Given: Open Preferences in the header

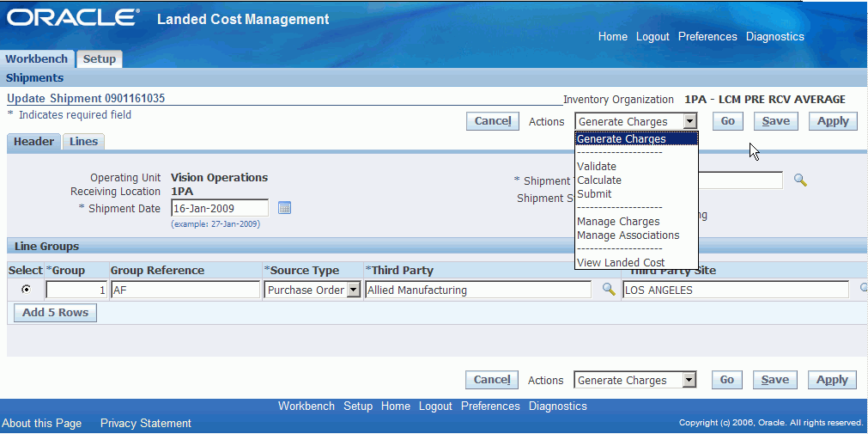Looking at the screenshot, I should [707, 37].
